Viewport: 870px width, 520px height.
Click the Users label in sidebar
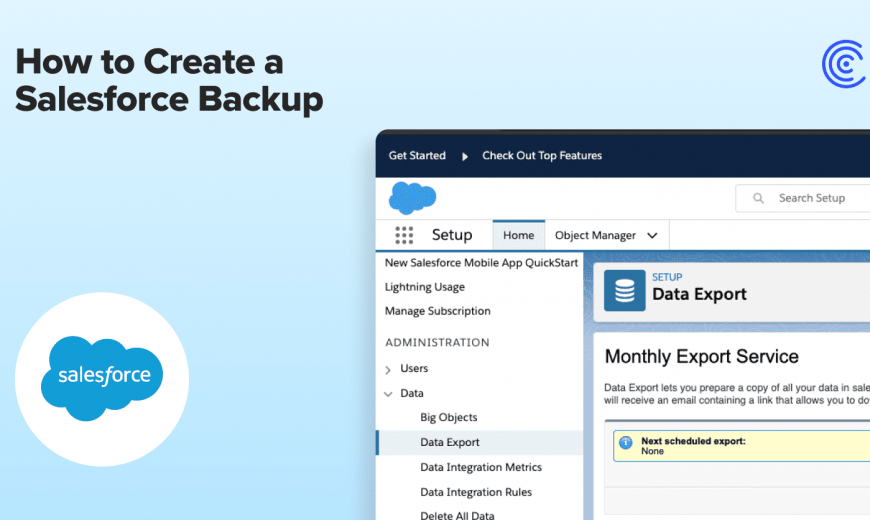[414, 368]
